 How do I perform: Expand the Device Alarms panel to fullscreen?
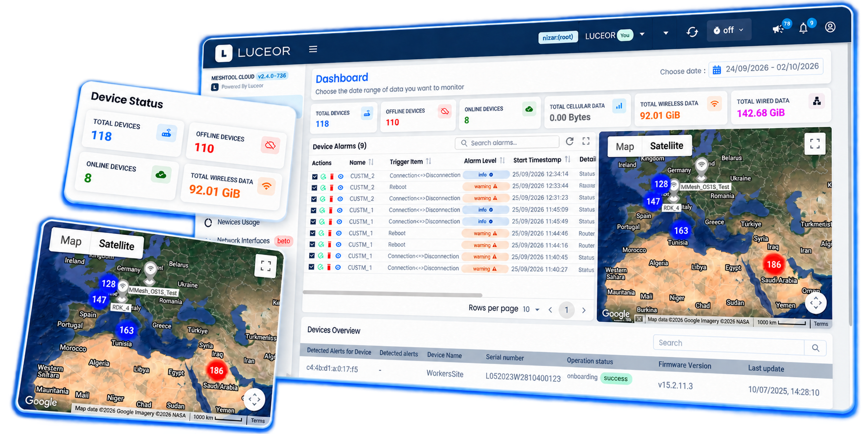point(586,141)
